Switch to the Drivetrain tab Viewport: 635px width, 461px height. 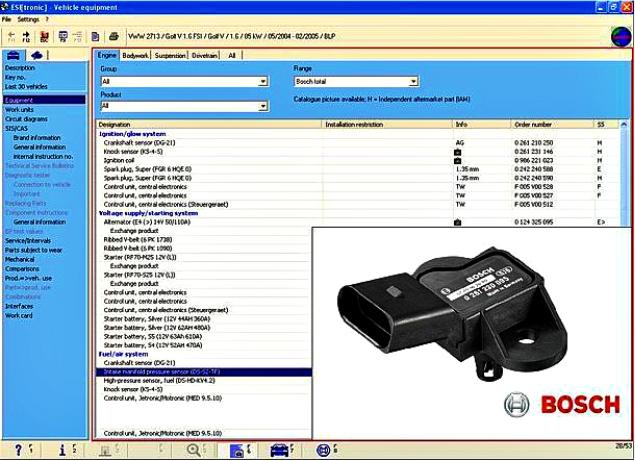pos(205,55)
